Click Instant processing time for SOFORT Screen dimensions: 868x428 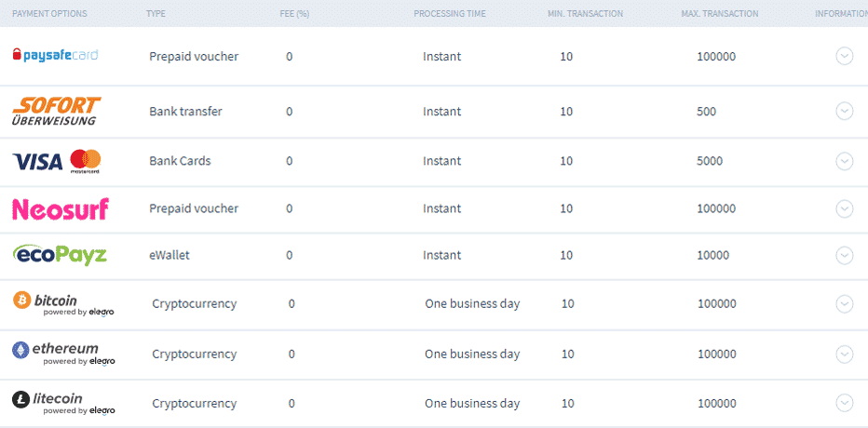(x=441, y=111)
